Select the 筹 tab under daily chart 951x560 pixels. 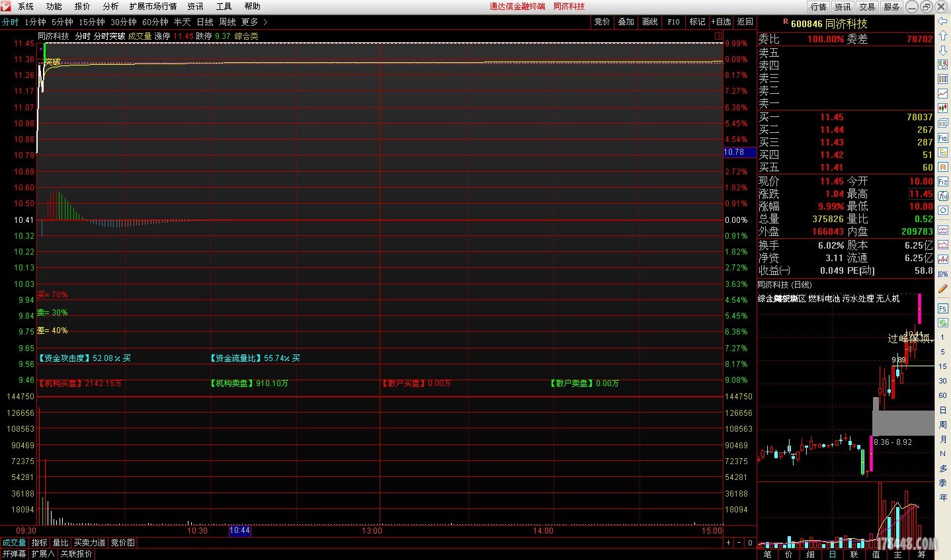point(922,554)
